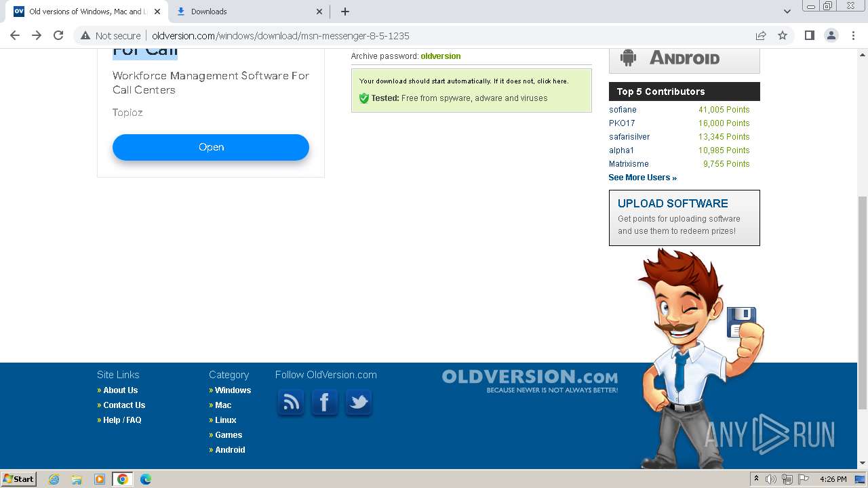
Task: Open sofiane contributor profile
Action: tap(623, 110)
